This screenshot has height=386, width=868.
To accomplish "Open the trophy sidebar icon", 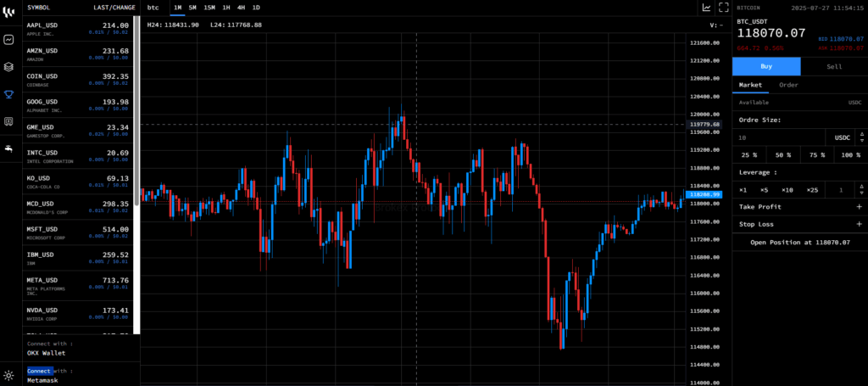I will 8,94.
